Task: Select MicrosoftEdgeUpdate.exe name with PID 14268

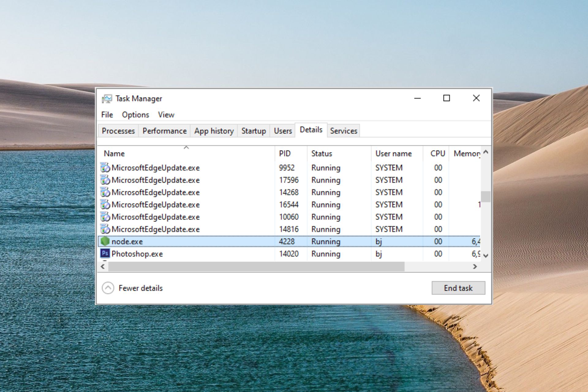Action: click(x=156, y=192)
